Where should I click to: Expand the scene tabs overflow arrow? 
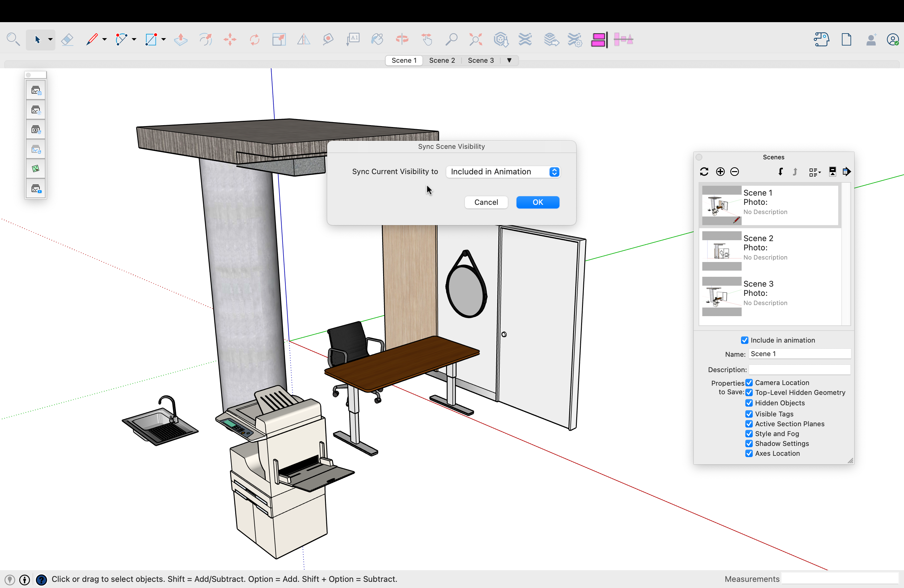509,60
